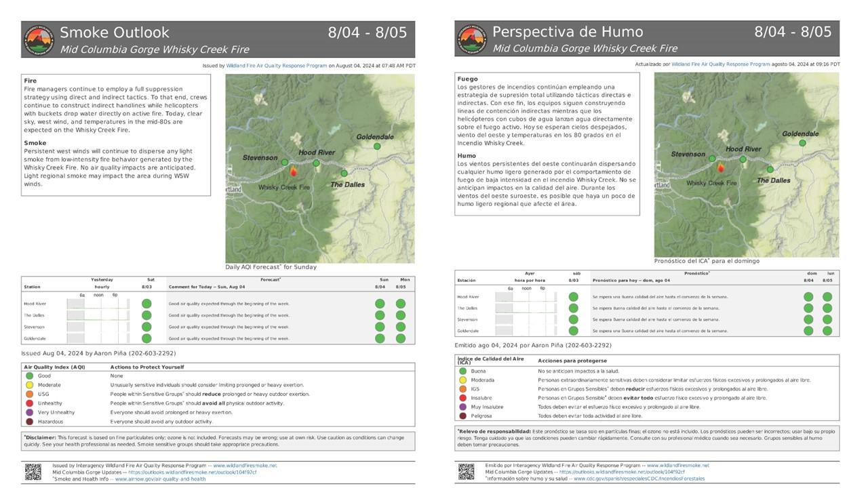Click Goldendale's sáb 8/03 green dot in Spanish table
The width and height of the screenshot is (868, 488).
574,331
